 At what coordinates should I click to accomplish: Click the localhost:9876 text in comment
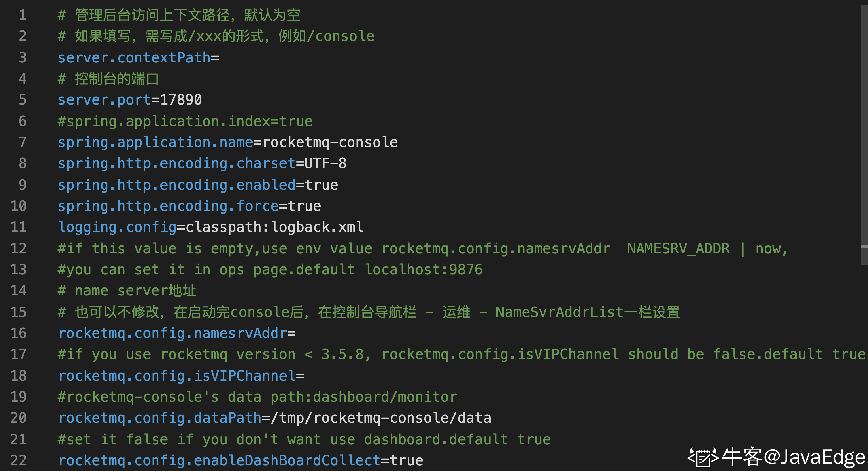[x=423, y=270]
